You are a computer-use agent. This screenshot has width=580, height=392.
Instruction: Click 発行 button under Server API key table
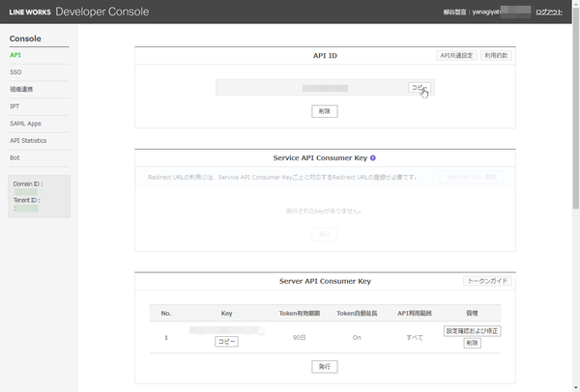pyautogui.click(x=325, y=367)
